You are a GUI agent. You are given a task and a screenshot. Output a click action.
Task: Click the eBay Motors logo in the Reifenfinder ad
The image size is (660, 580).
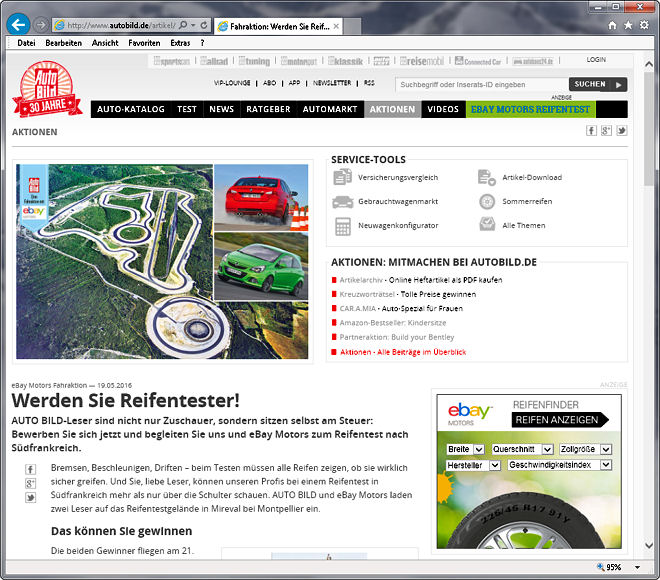tap(469, 413)
